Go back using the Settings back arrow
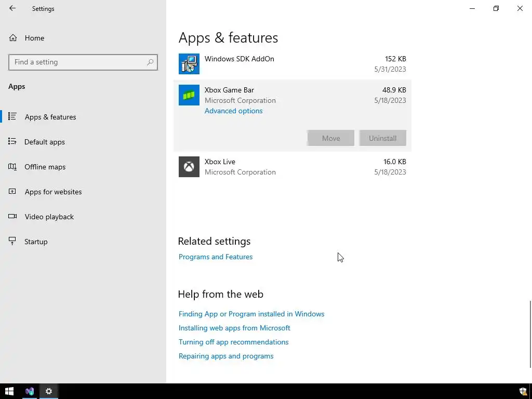The image size is (532, 399). [x=12, y=8]
